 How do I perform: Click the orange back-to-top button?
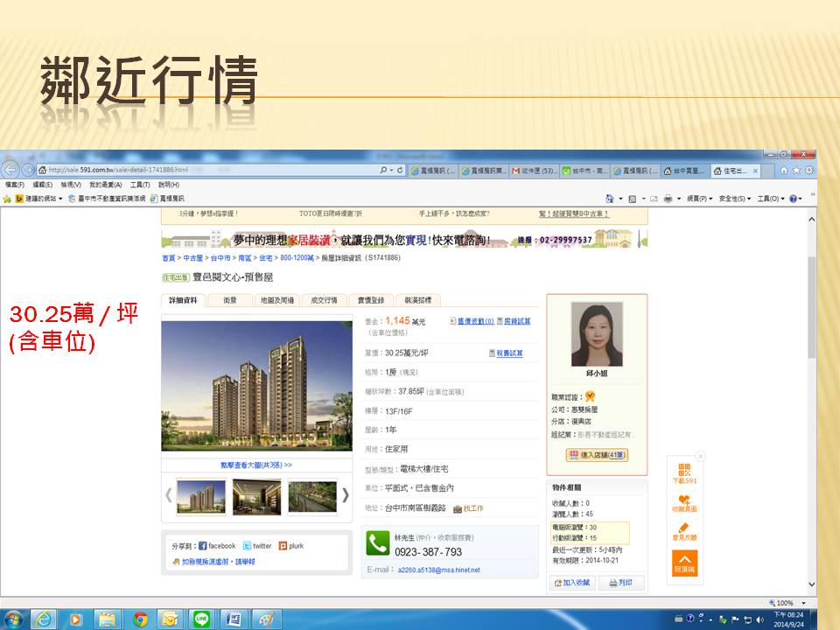point(684,563)
